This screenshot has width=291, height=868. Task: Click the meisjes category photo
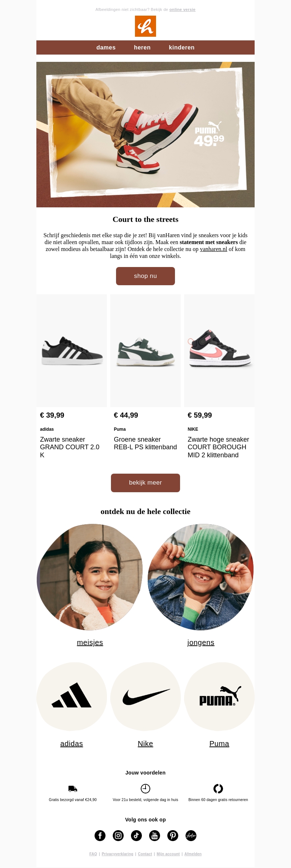pyautogui.click(x=90, y=577)
